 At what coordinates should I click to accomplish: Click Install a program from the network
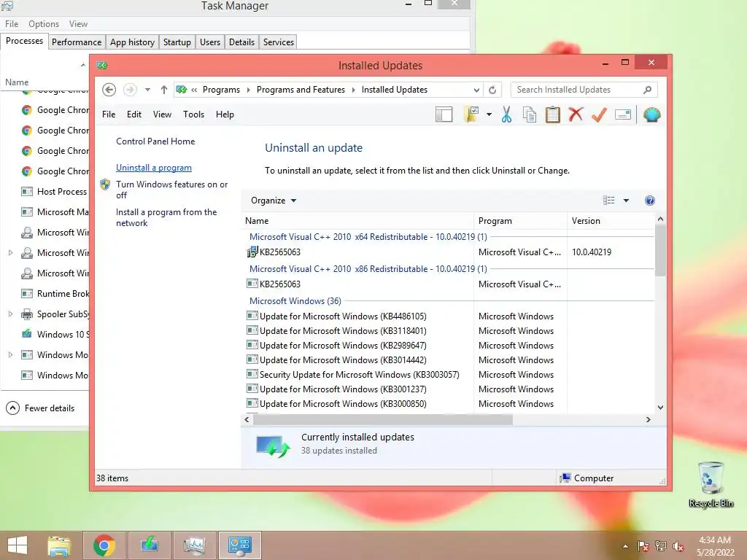pyautogui.click(x=166, y=217)
